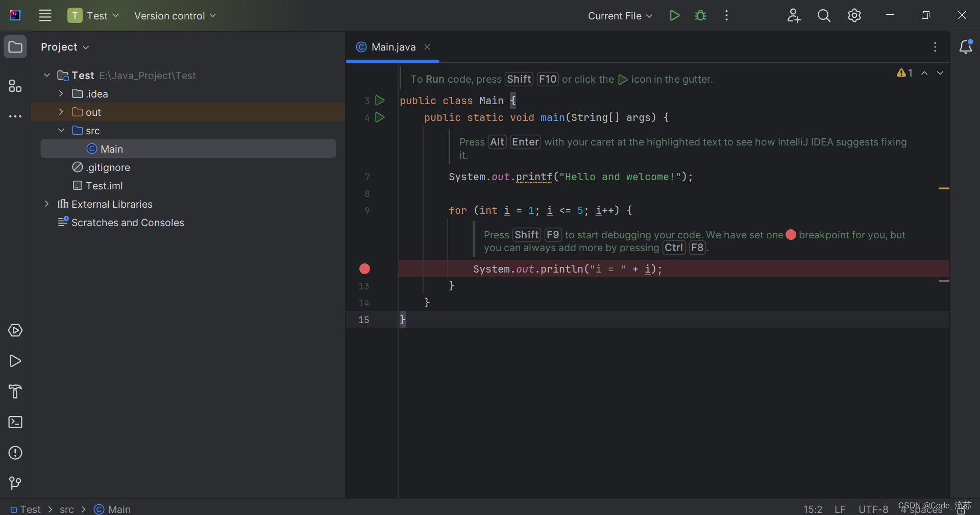Remove the breakpoint on println line
The image size is (980, 515).
click(364, 268)
